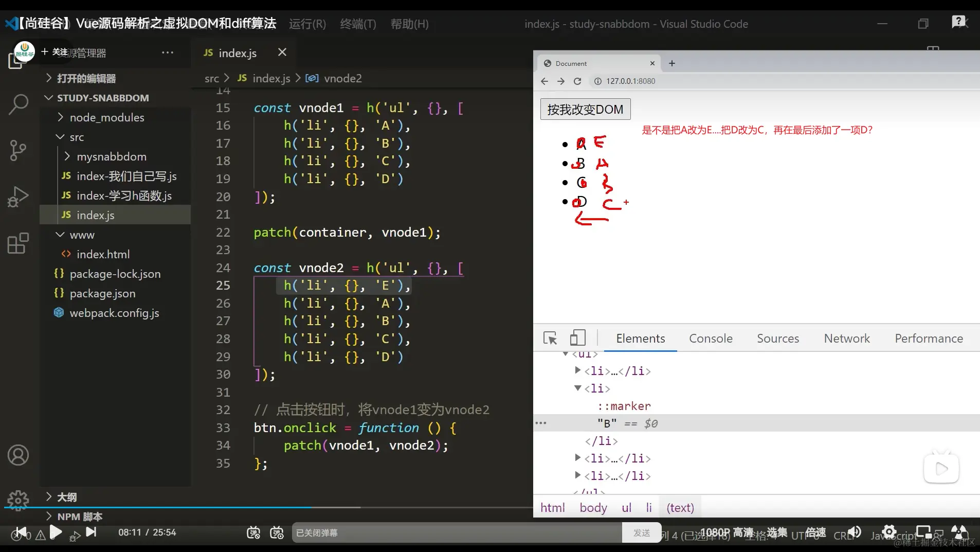Open the video player settings gear
Screen dimensions: 980x552
pyautogui.click(x=889, y=532)
